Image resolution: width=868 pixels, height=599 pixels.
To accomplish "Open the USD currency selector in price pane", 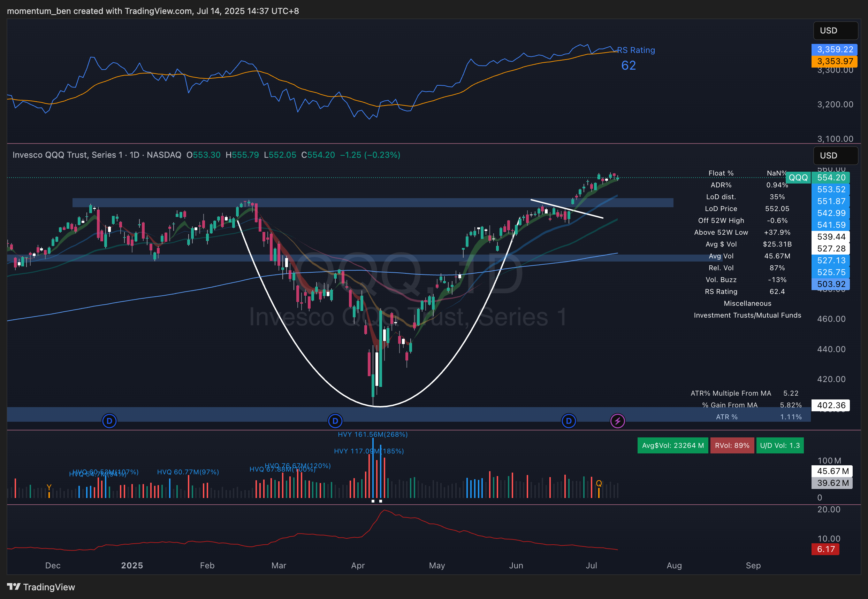I will pos(835,155).
